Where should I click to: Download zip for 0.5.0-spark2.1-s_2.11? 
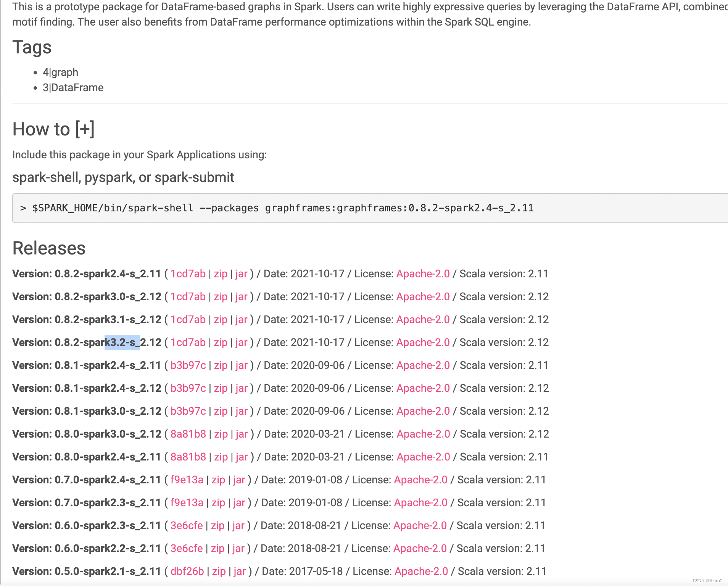219,572
